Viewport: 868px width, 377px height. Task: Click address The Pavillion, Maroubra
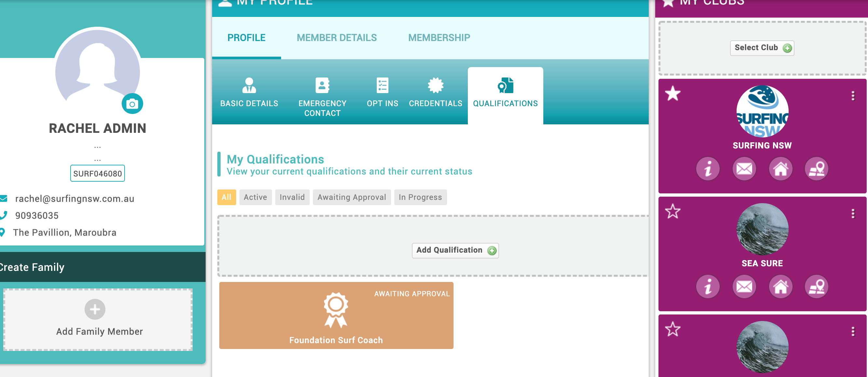click(x=64, y=232)
